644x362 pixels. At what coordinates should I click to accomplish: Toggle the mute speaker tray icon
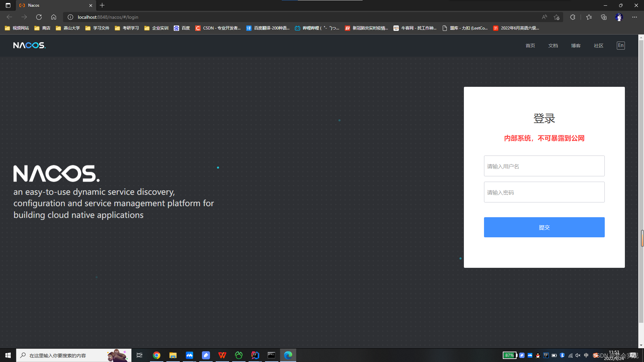(x=578, y=355)
